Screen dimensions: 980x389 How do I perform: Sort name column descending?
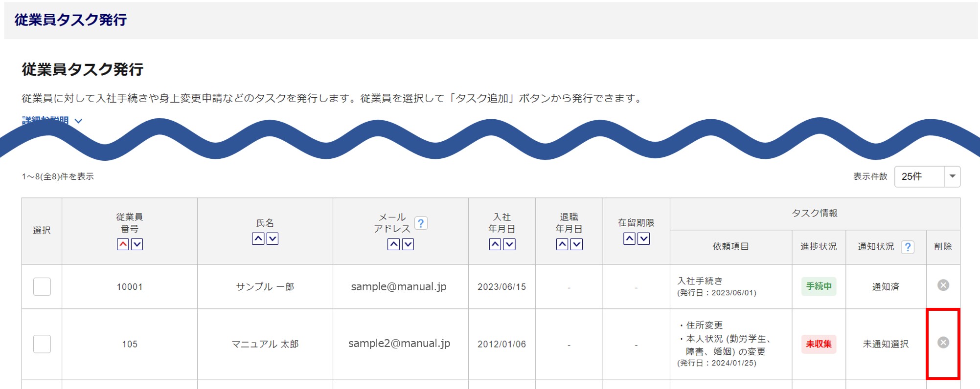(x=273, y=238)
